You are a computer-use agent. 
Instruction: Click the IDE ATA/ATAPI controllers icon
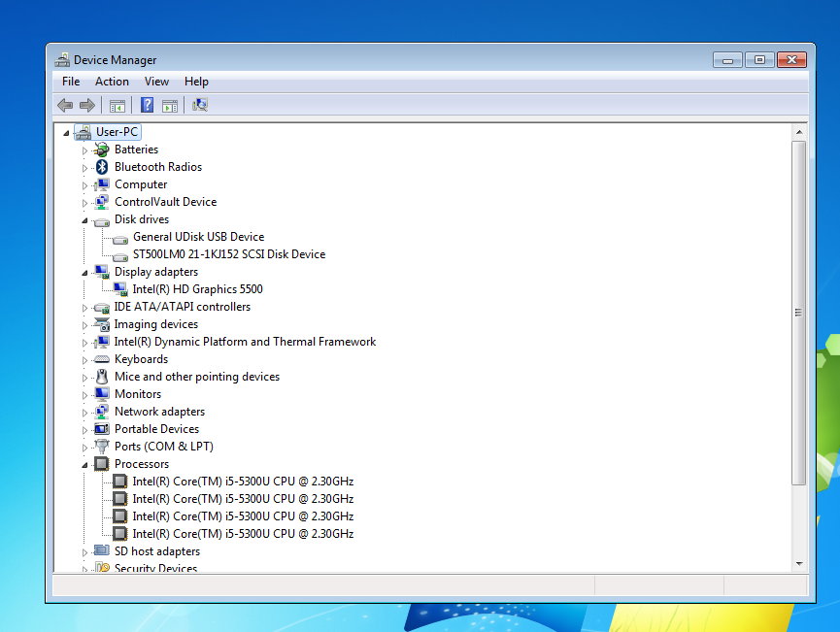click(x=101, y=308)
